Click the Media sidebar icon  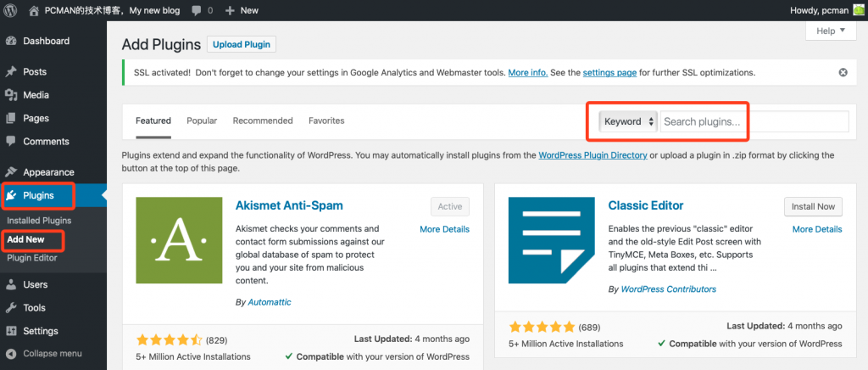point(11,95)
